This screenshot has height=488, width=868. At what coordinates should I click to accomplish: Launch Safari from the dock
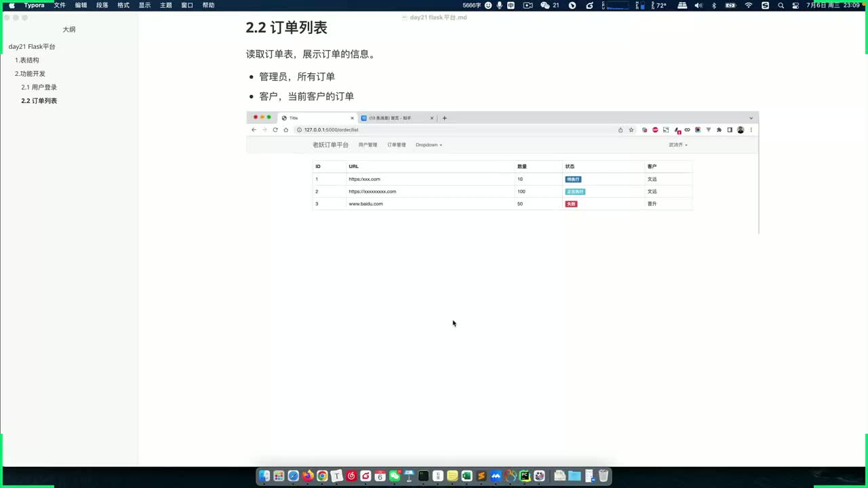click(x=293, y=476)
